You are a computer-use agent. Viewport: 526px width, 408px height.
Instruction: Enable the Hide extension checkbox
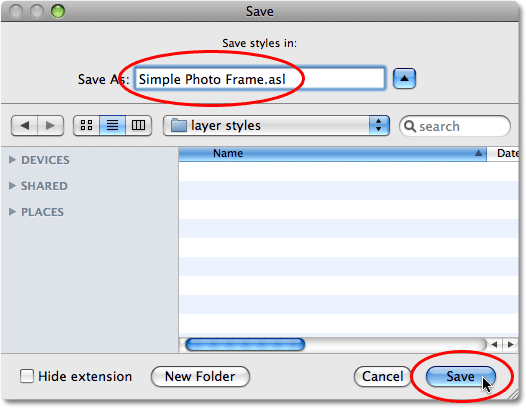(x=27, y=376)
